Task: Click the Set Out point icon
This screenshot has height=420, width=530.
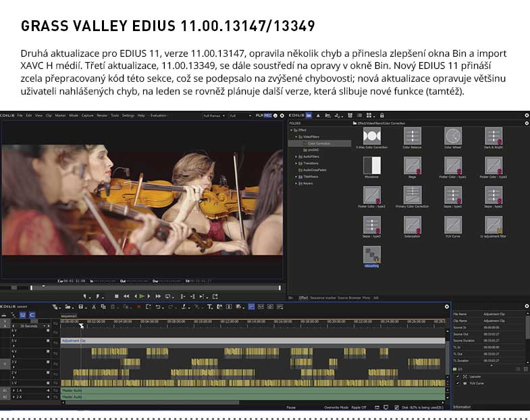Action: [x=98, y=296]
